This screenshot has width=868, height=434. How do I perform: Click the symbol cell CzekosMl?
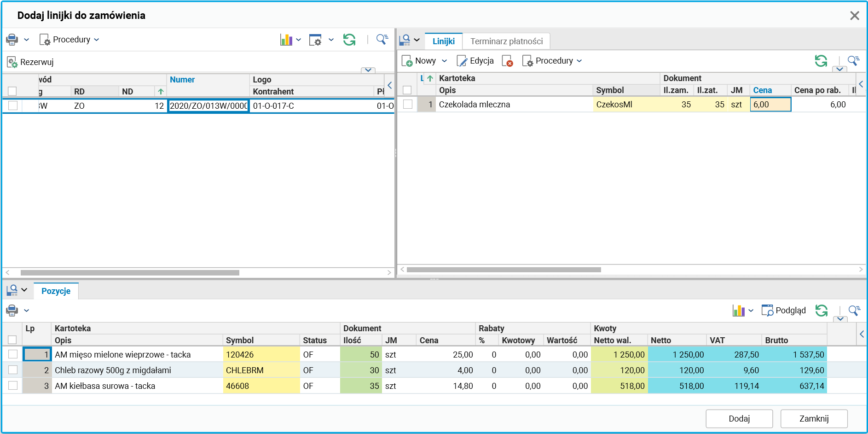(626, 105)
